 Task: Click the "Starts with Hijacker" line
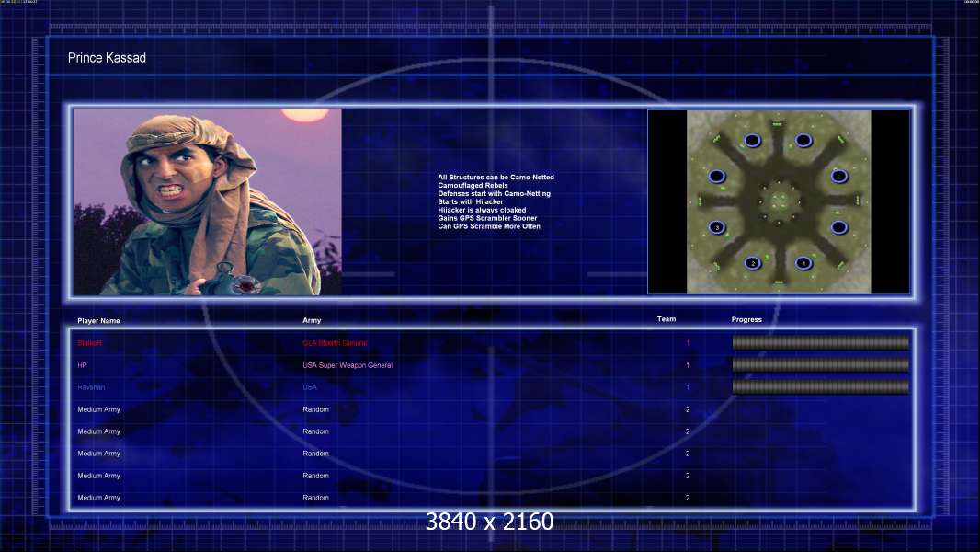pyautogui.click(x=470, y=201)
